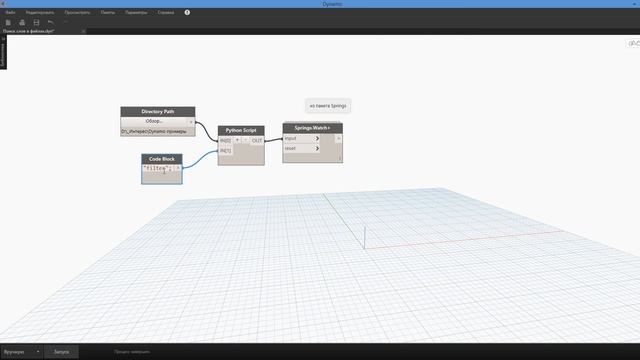The height and width of the screenshot is (360, 640).
Task: Click the back arrow icon in the title bar
Action: click(x=4, y=4)
